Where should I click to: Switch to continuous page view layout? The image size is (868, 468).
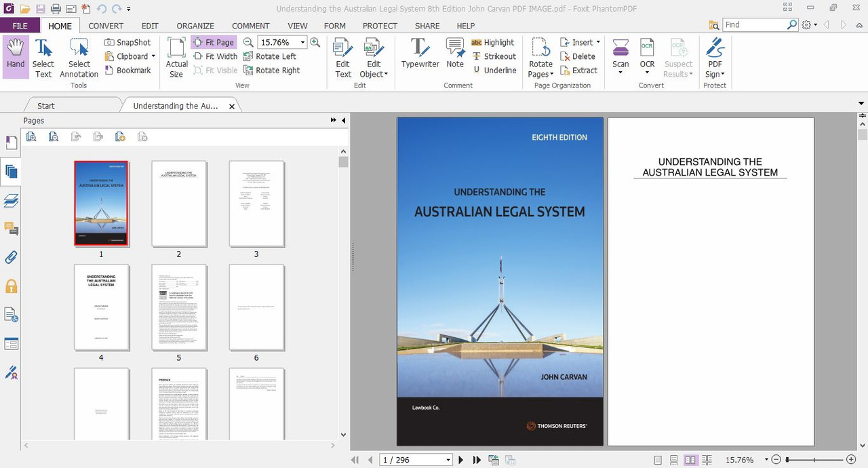coord(674,460)
